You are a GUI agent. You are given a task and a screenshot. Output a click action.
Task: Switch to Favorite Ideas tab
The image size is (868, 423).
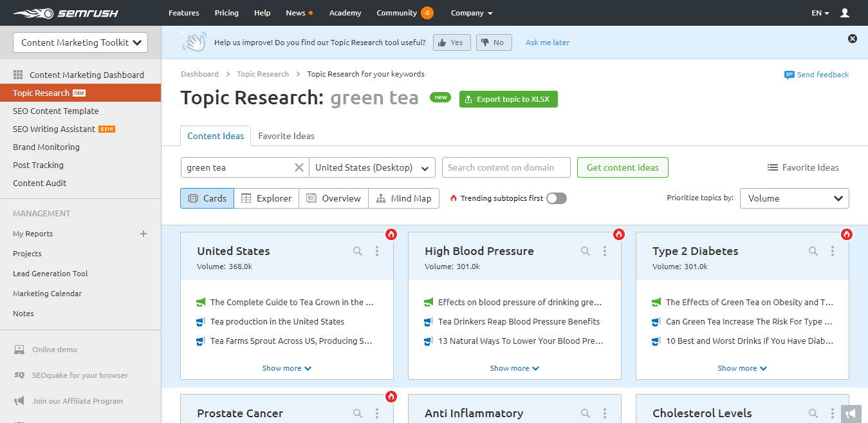286,136
